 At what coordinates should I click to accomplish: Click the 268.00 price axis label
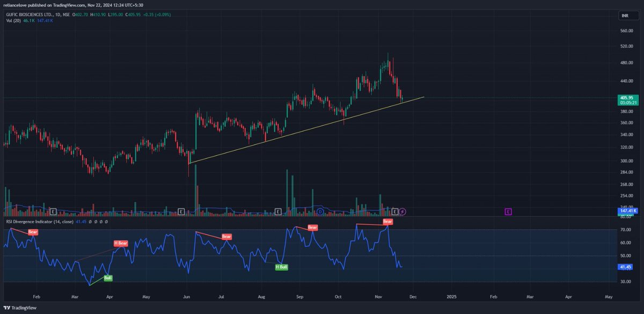pos(627,184)
